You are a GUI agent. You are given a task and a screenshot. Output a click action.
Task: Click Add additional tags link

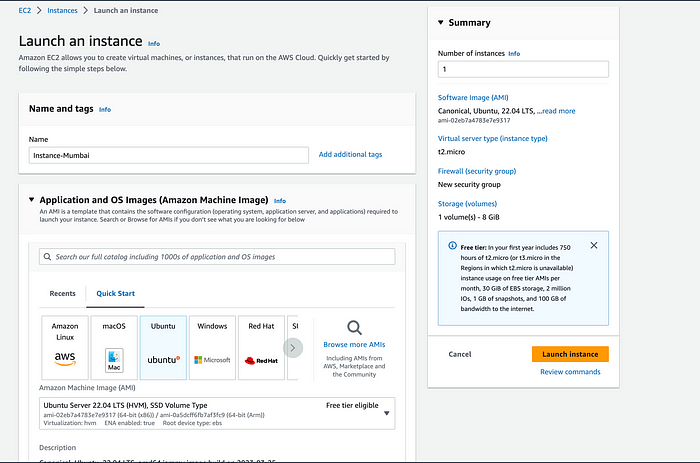tap(350, 154)
